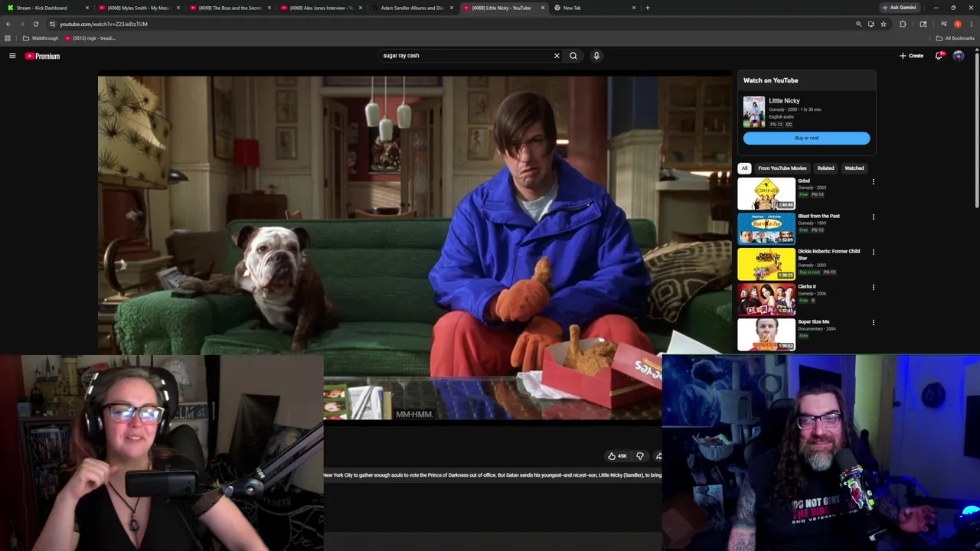980x551 pixels.
Task: Click the Little Nicky poster image
Action: (754, 112)
